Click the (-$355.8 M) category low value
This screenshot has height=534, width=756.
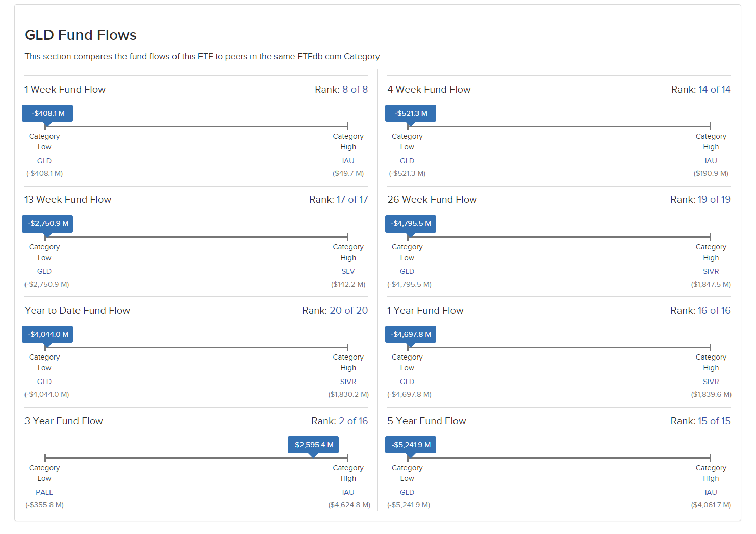click(x=44, y=505)
